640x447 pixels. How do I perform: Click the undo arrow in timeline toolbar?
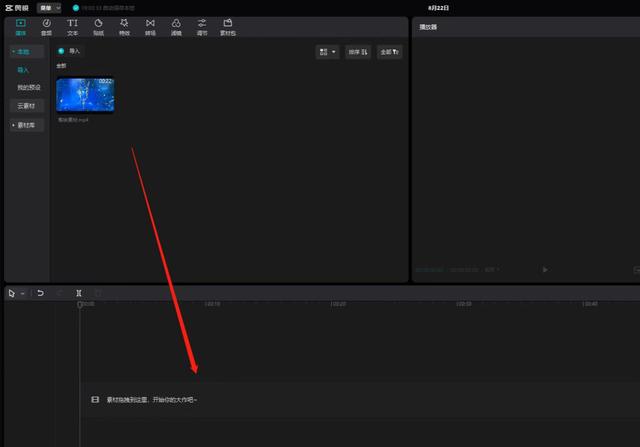(x=40, y=293)
